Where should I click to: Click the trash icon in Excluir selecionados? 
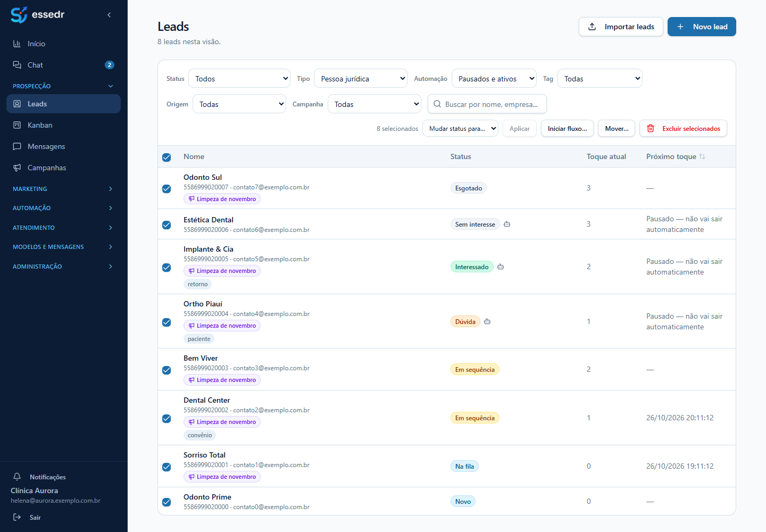click(x=651, y=128)
